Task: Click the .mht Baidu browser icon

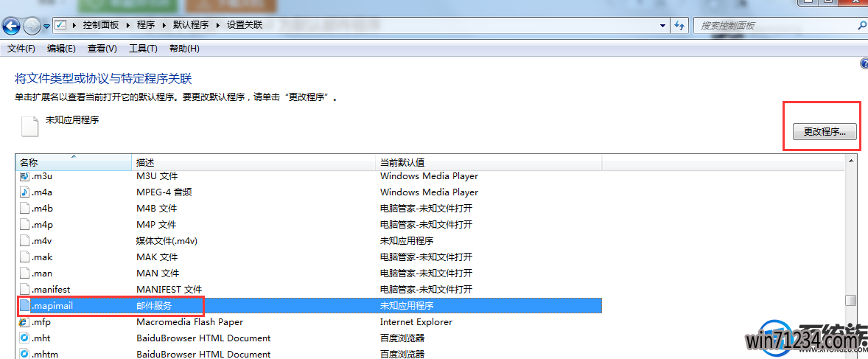Action: [24, 338]
